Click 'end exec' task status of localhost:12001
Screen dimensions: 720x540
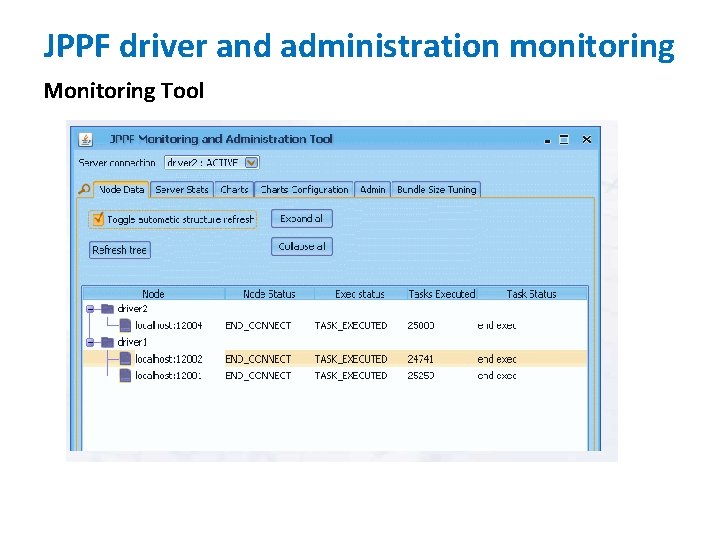click(497, 376)
